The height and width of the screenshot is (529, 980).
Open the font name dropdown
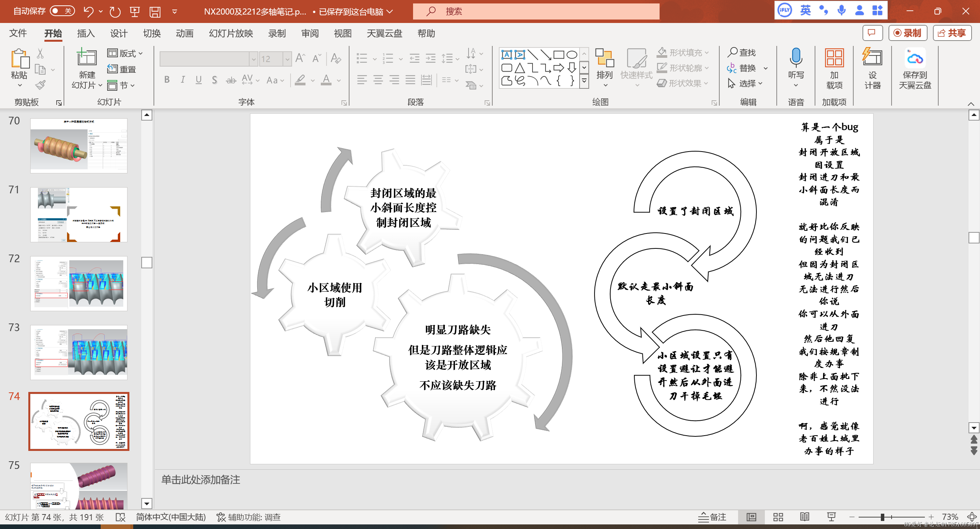253,59
